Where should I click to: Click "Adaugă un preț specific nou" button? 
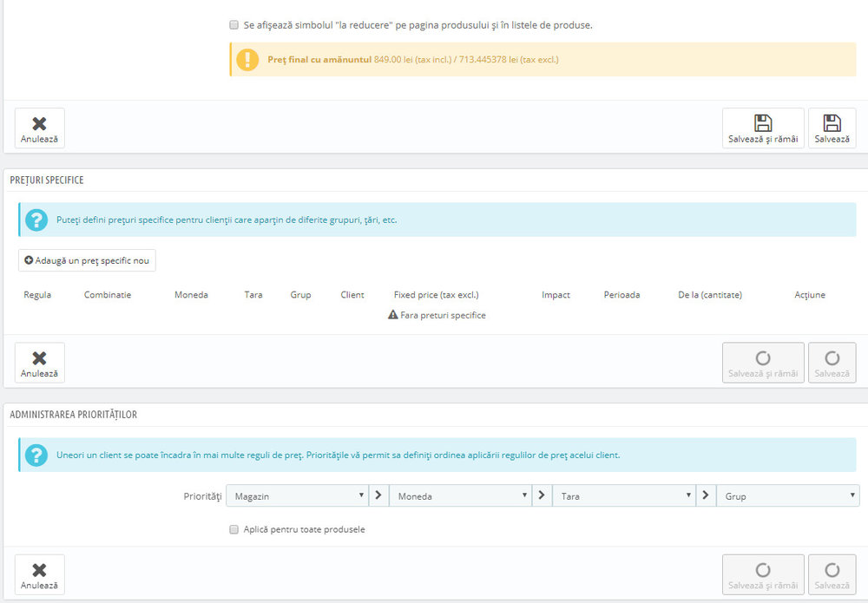87,260
